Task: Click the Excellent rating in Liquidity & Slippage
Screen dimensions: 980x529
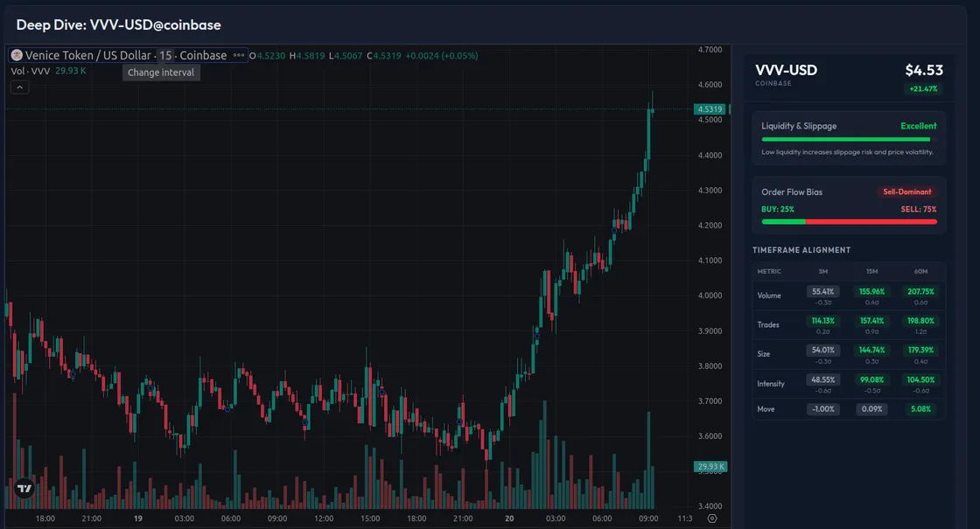Action: [x=918, y=125]
